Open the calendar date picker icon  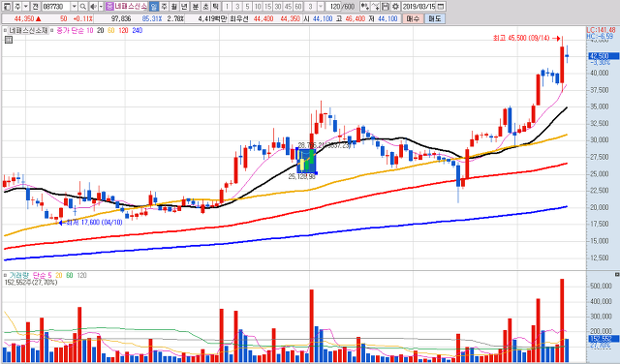441,7
